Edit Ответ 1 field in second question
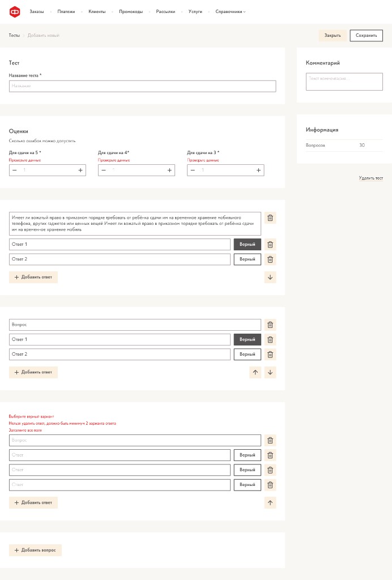The image size is (392, 580). (x=120, y=340)
